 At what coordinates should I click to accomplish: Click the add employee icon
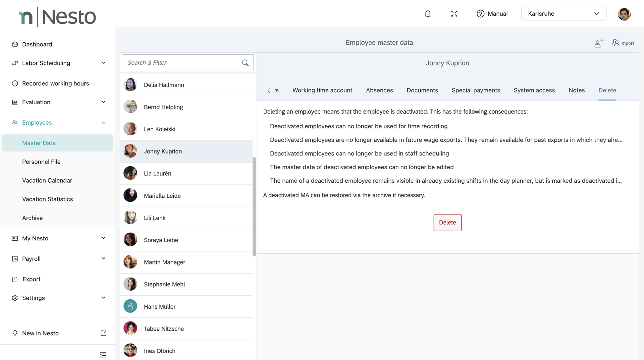click(x=599, y=43)
